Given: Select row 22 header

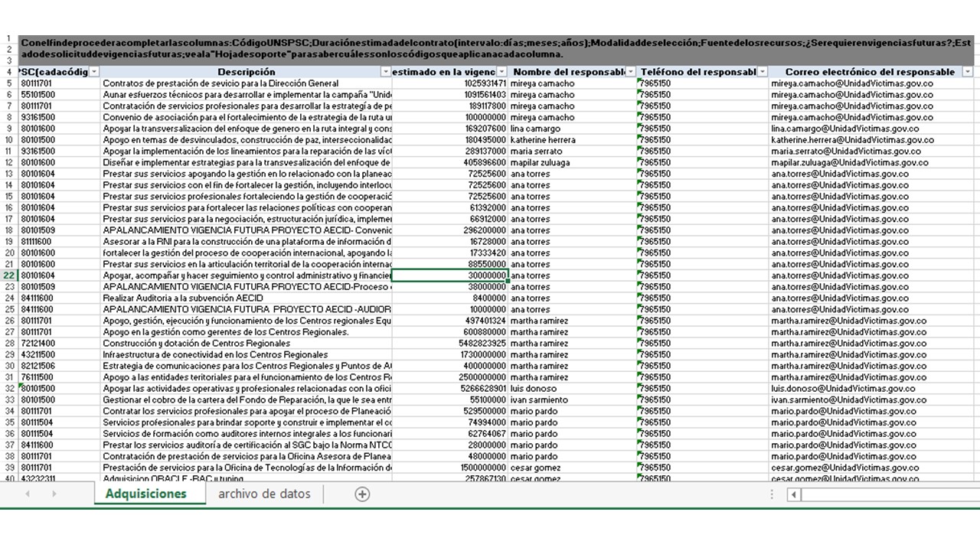Looking at the screenshot, I should tap(8, 275).
